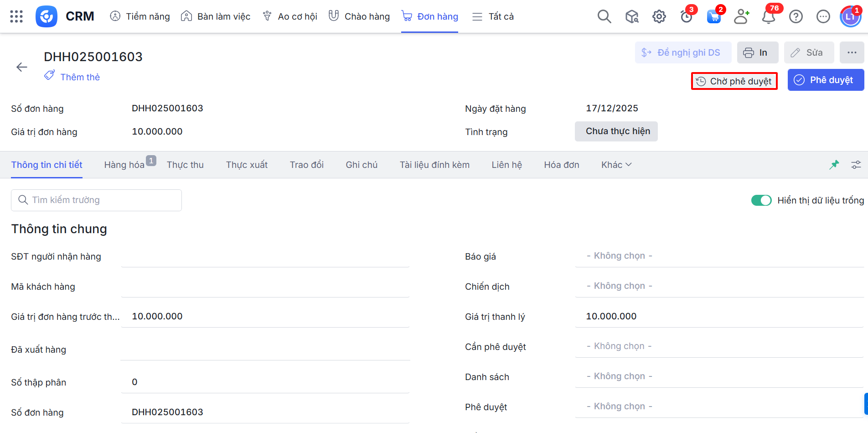Open the app launcher grid icon

coord(16,16)
